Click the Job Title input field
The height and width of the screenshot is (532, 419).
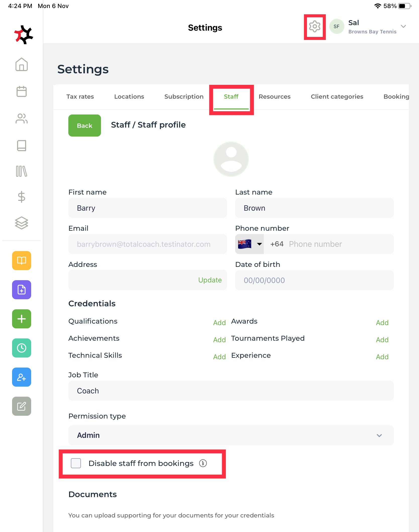(231, 391)
